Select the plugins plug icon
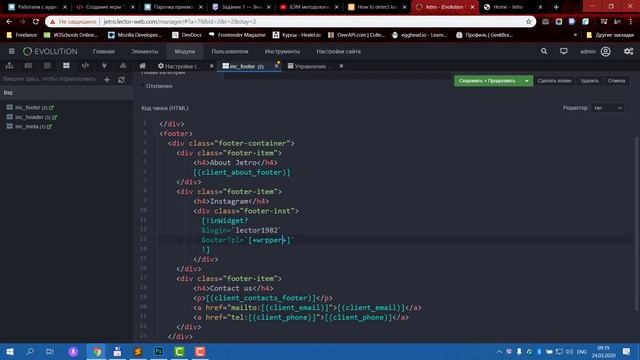The image size is (640, 360). [x=104, y=66]
